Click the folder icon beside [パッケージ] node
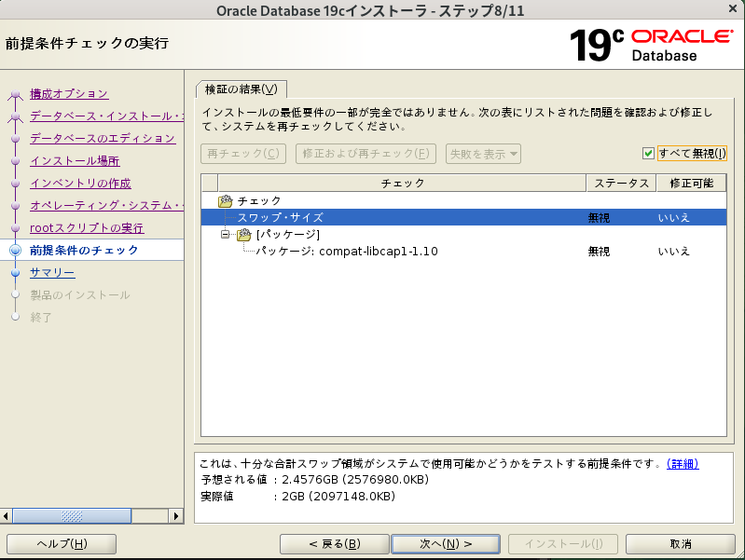Image resolution: width=745 pixels, height=560 pixels. coord(243,234)
